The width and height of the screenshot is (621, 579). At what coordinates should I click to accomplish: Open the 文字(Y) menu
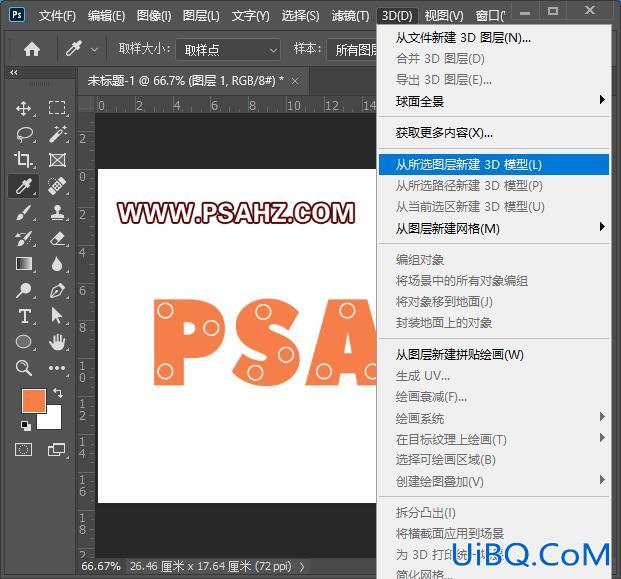coord(250,16)
